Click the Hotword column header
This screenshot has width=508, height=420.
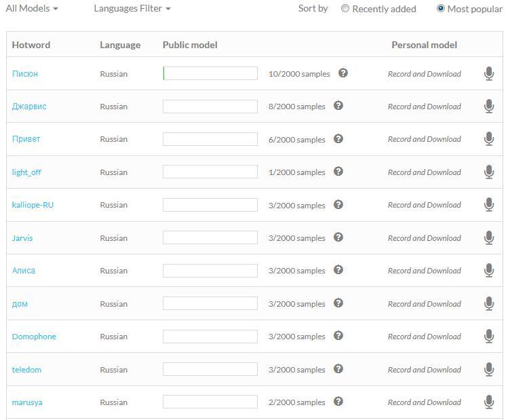click(x=31, y=45)
